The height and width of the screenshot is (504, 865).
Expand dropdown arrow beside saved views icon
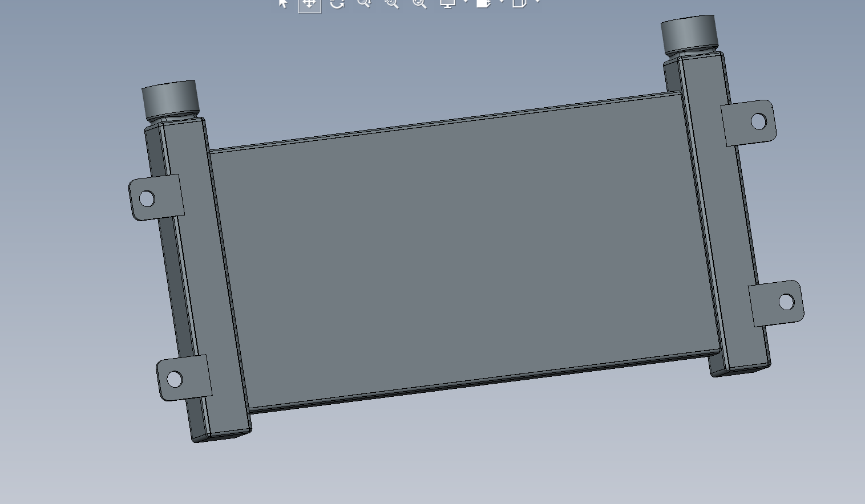click(x=502, y=2)
